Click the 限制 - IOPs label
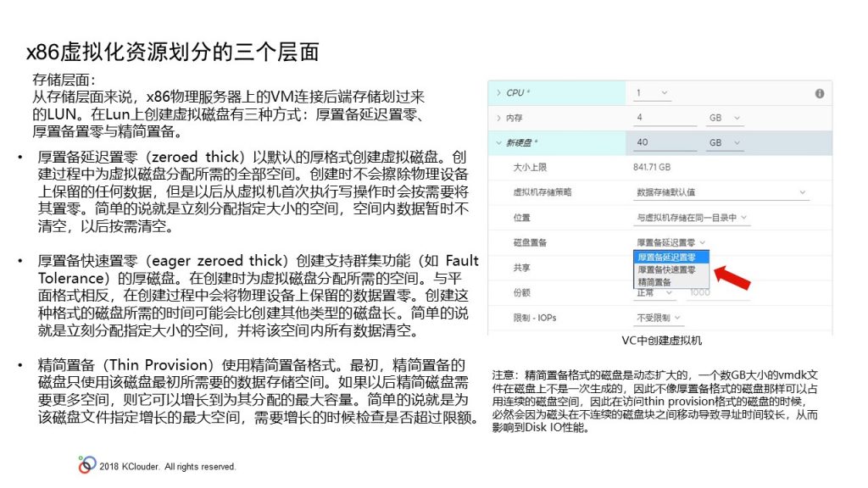 coord(534,318)
